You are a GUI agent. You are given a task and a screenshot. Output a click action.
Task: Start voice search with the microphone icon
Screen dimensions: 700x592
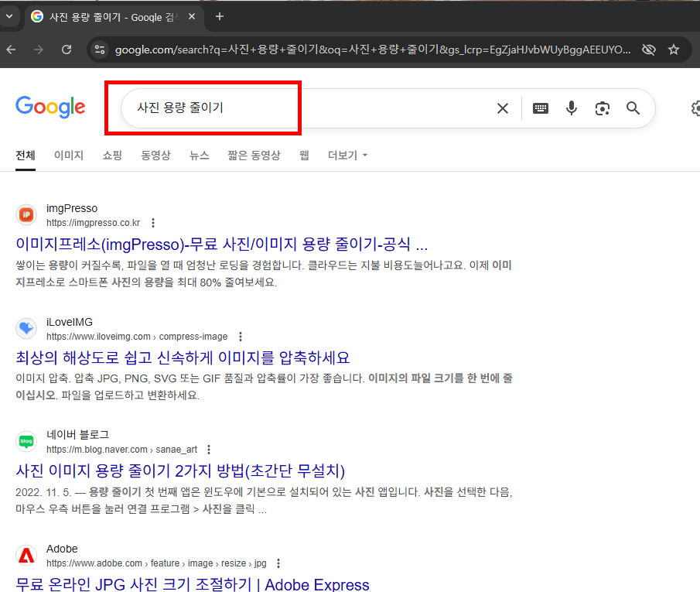click(572, 108)
